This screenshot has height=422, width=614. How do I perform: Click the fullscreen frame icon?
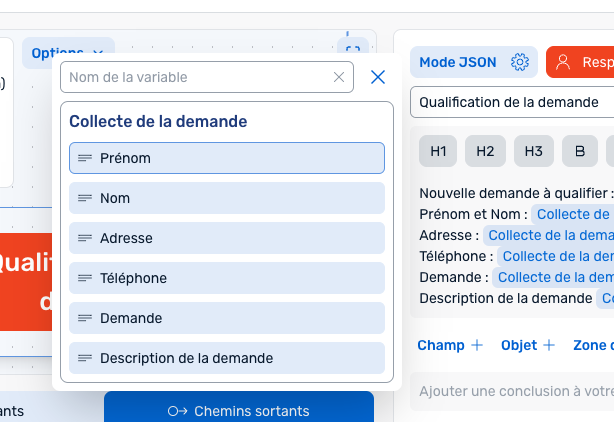click(x=353, y=48)
